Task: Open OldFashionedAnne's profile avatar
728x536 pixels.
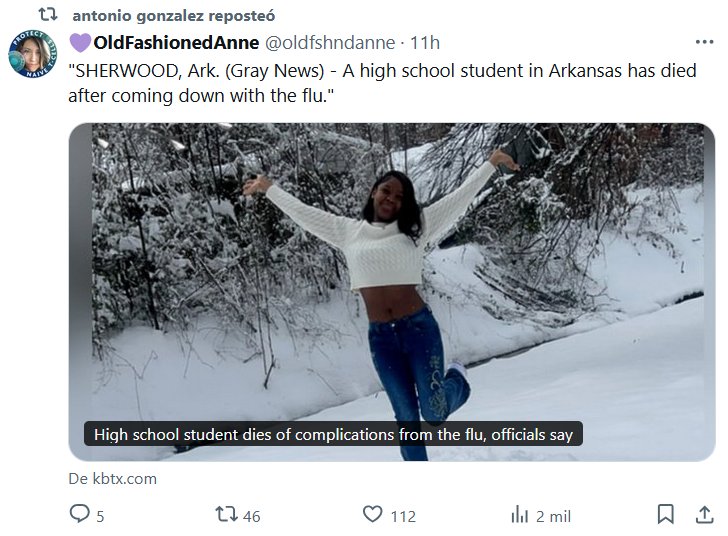Action: point(33,54)
